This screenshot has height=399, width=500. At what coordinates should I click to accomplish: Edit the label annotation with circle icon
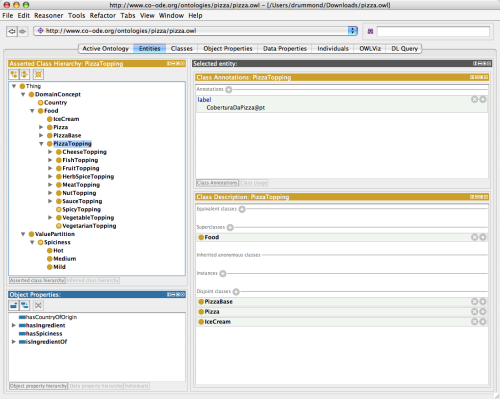(x=483, y=99)
